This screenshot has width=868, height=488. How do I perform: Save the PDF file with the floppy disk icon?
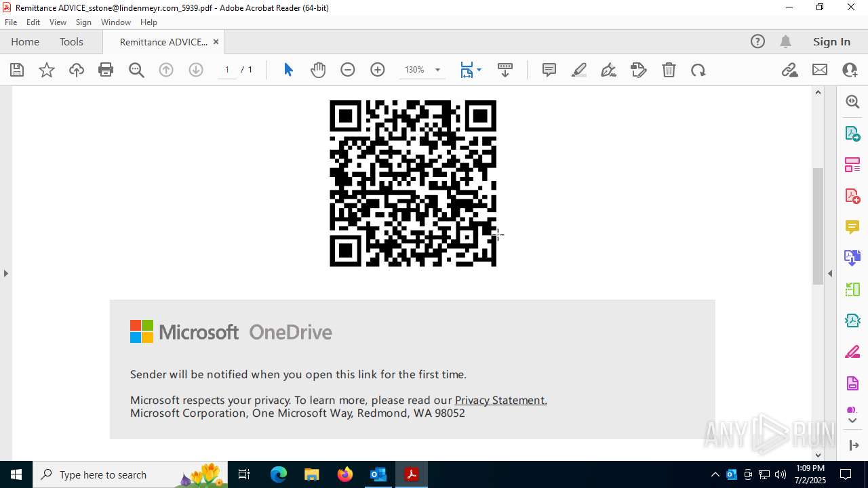[x=17, y=70]
